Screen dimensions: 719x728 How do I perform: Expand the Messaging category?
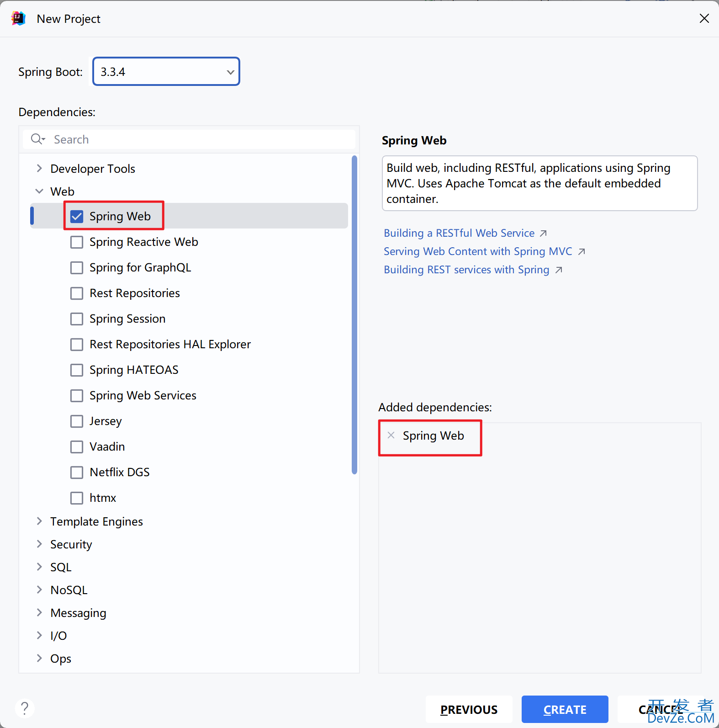(x=39, y=612)
